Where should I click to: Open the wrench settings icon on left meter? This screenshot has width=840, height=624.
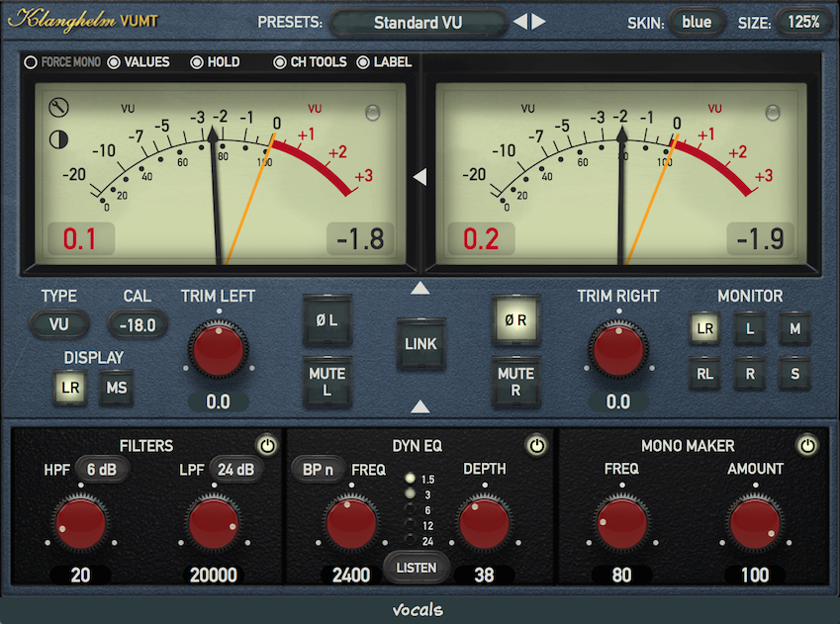click(x=58, y=108)
